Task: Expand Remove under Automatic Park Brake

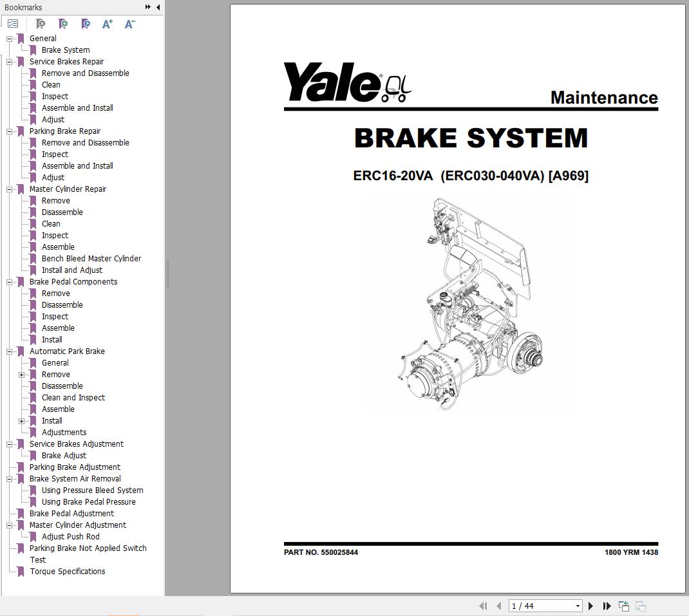Action: coord(21,375)
